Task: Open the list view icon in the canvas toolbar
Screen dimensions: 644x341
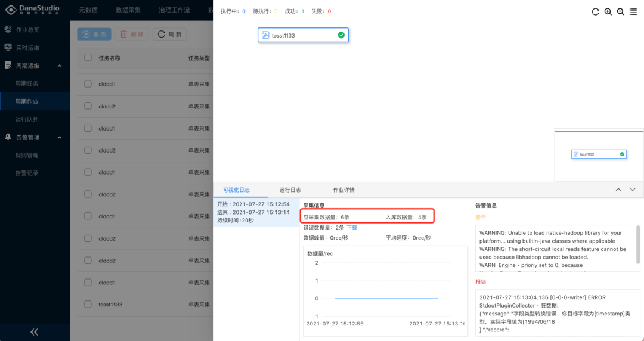Action: coord(633,11)
